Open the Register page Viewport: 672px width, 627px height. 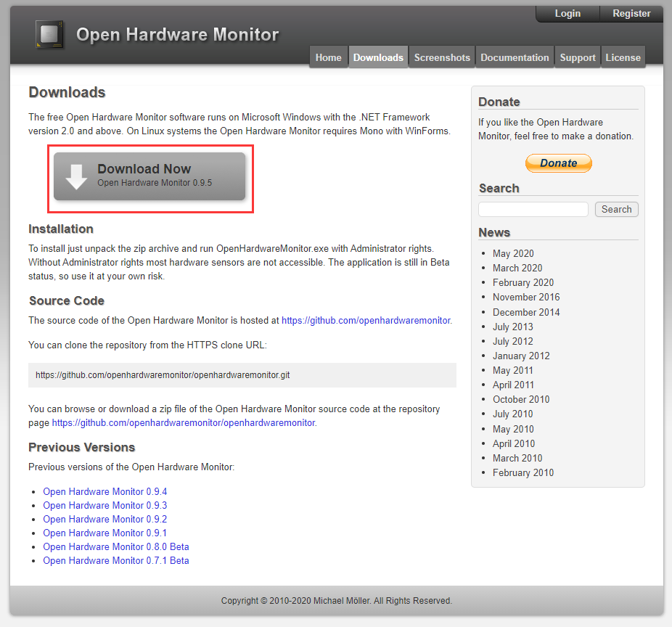631,13
